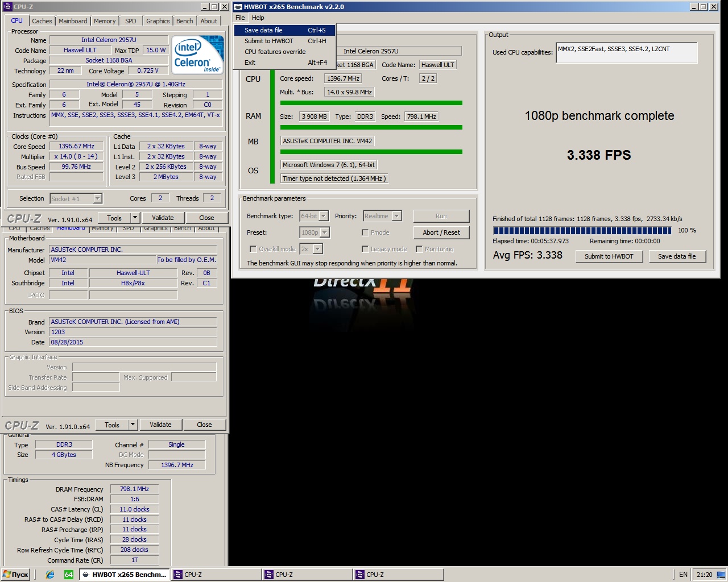Click the EN language indicator
This screenshot has width=728, height=582.
pyautogui.click(x=683, y=575)
